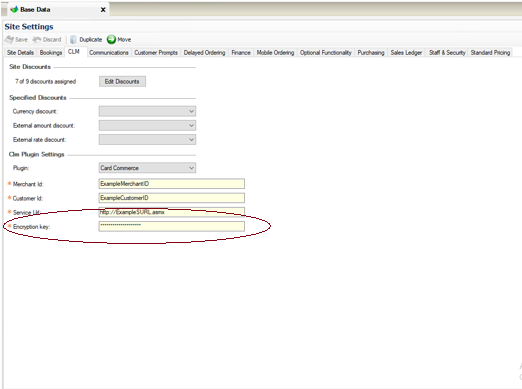Click the Duplicate toolbar icon
This screenshot has width=522, height=389.
pos(73,40)
